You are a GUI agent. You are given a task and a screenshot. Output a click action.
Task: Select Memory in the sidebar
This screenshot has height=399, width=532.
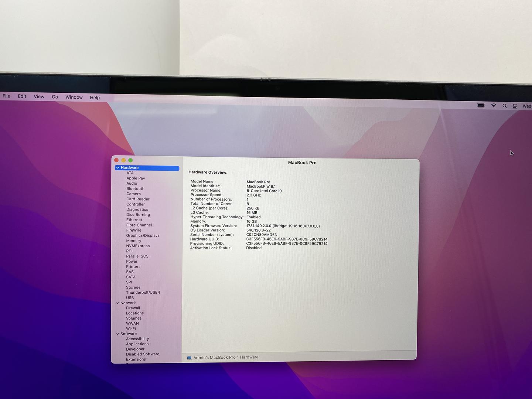click(x=134, y=241)
